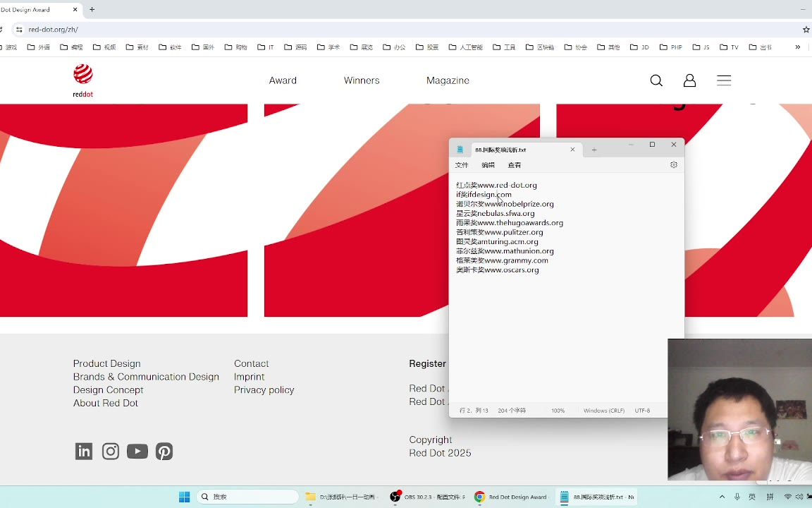This screenshot has width=812, height=508.
Task: Switch to Notepad taskbar item
Action: 597,497
